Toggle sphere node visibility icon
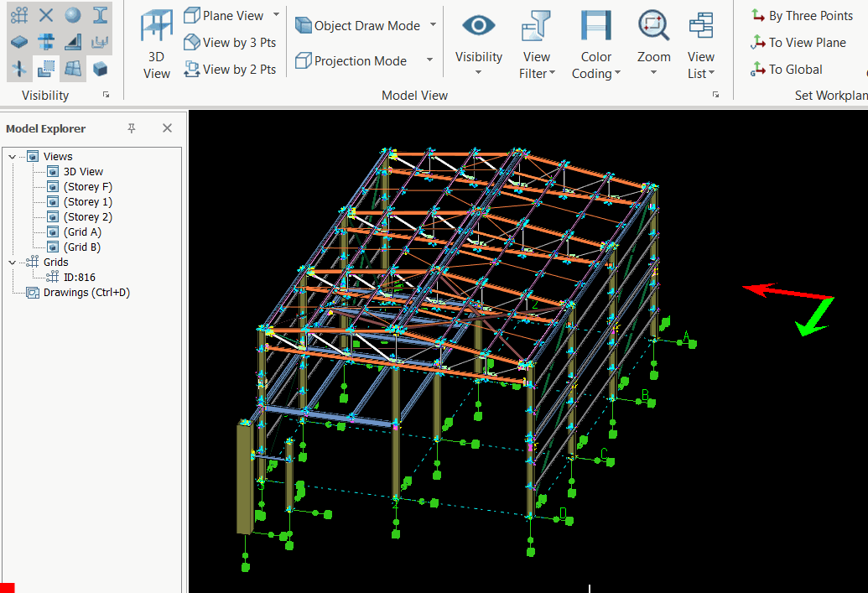868x593 pixels. [73, 15]
